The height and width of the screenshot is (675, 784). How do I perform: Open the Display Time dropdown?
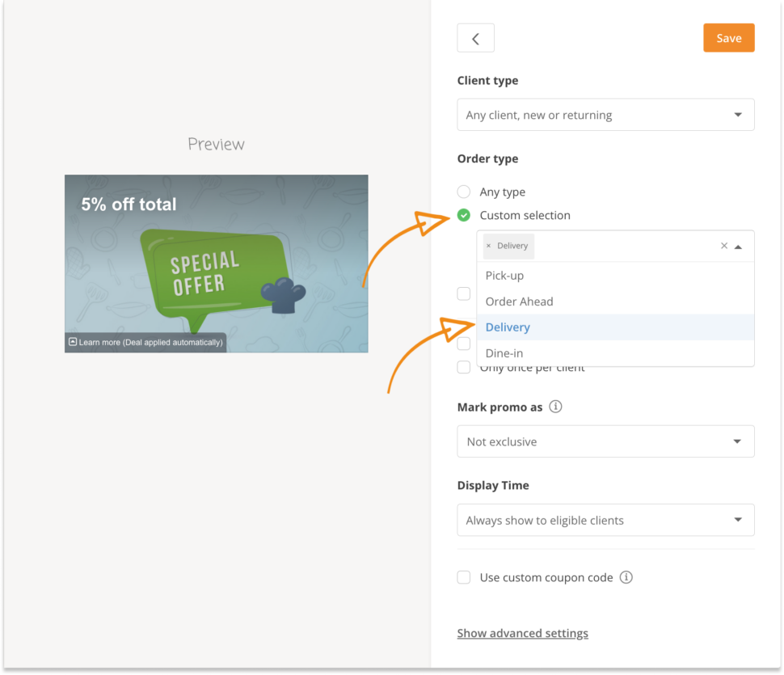(605, 520)
